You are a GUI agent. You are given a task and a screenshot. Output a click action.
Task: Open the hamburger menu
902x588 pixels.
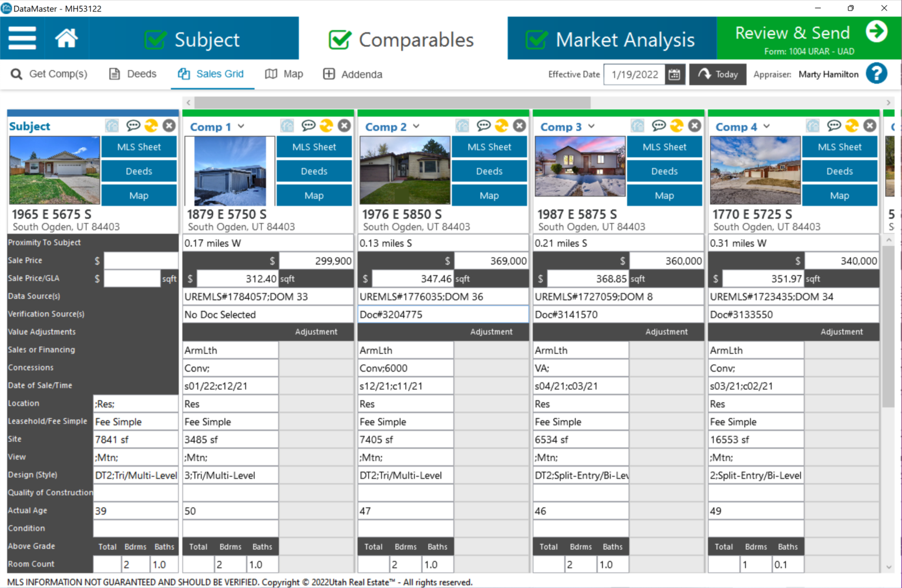click(x=22, y=38)
